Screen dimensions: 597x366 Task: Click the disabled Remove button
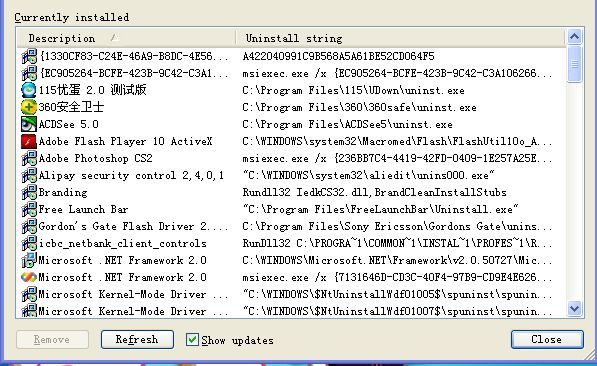[52, 339]
